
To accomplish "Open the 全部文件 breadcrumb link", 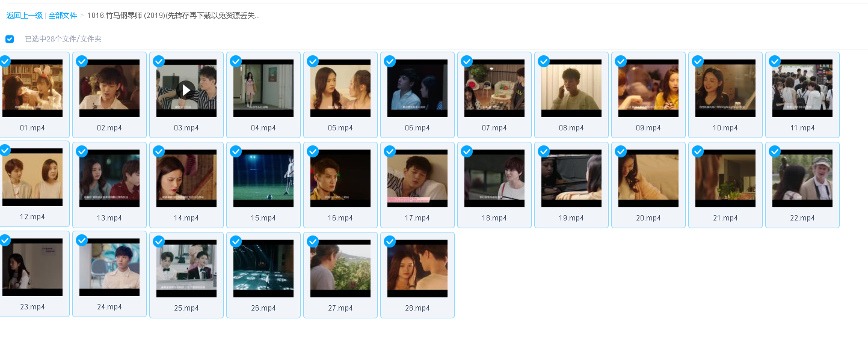I will [63, 16].
